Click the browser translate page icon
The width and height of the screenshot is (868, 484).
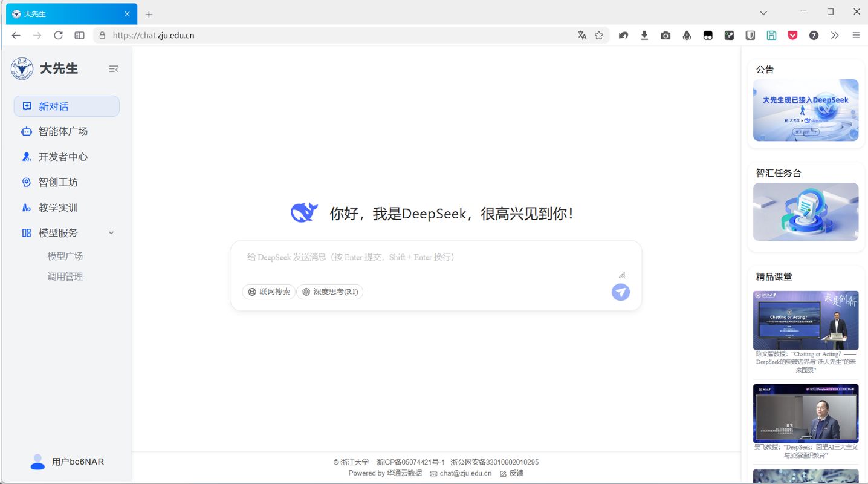point(582,35)
